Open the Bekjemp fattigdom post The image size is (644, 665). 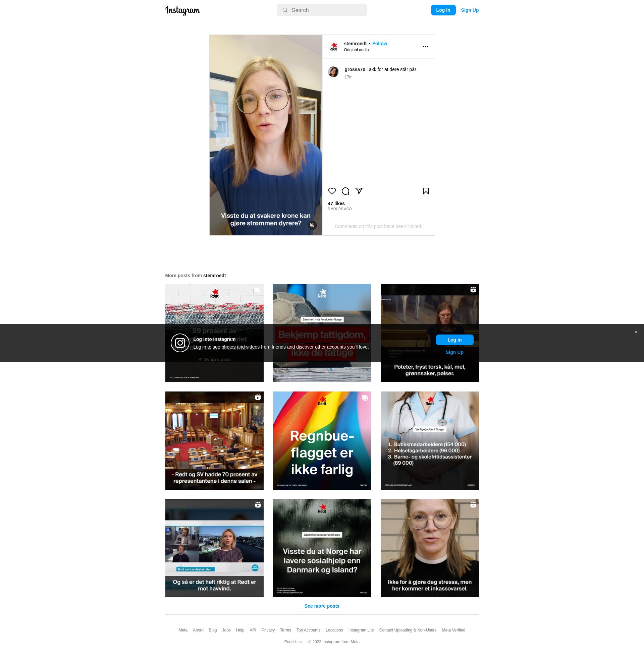click(322, 333)
